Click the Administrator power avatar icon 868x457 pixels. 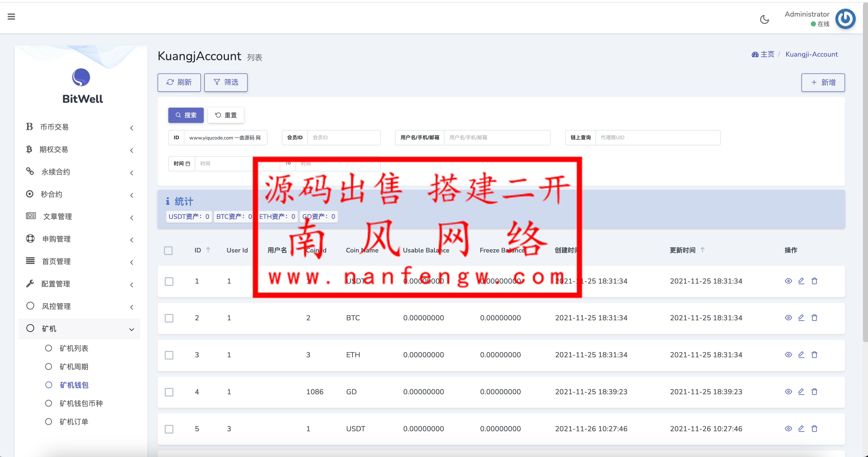[845, 19]
